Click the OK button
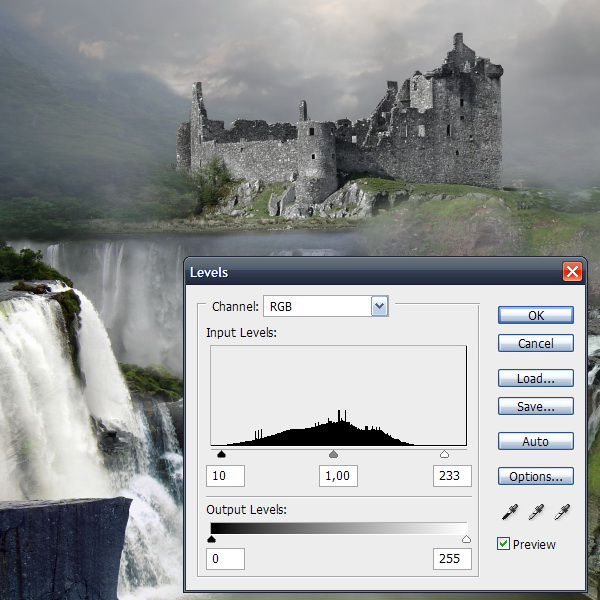This screenshot has width=600, height=600. [x=536, y=315]
